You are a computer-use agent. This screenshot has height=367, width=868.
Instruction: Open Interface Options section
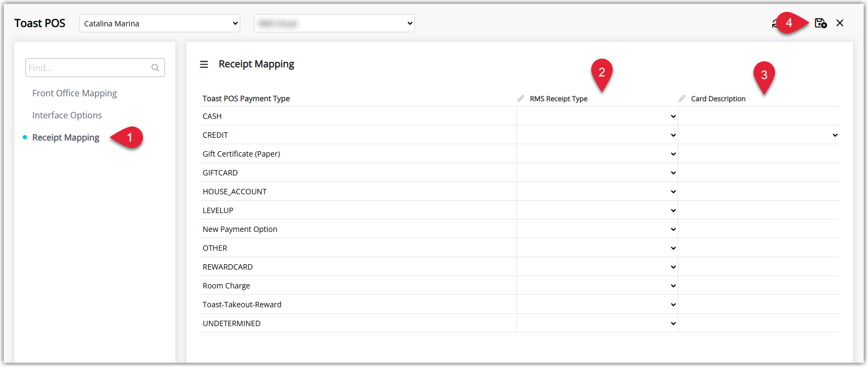click(x=67, y=115)
